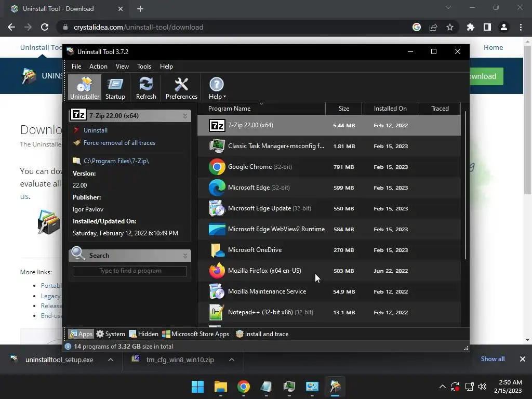Select Microsoft Edge Update installer icon
Viewport: 532px width, 399px height.
(x=217, y=208)
